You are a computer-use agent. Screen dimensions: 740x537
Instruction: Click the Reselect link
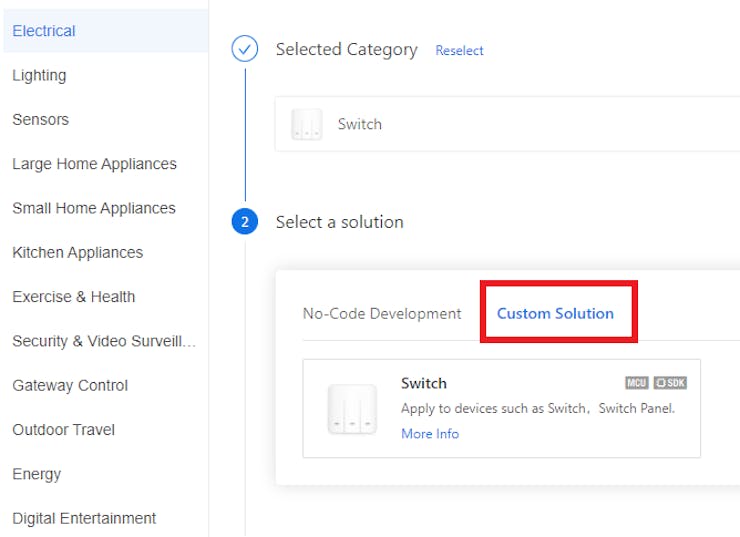[459, 50]
